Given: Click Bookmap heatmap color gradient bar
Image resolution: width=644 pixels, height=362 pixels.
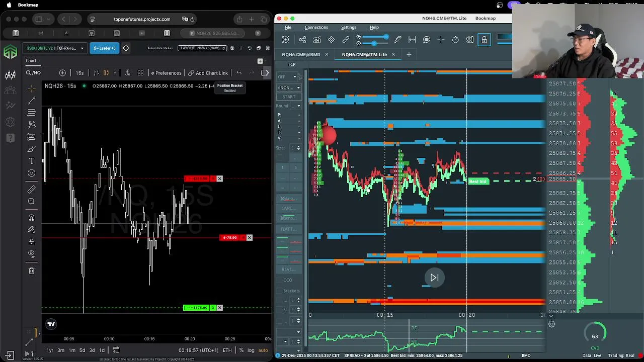Looking at the screenshot, I should [504, 37].
